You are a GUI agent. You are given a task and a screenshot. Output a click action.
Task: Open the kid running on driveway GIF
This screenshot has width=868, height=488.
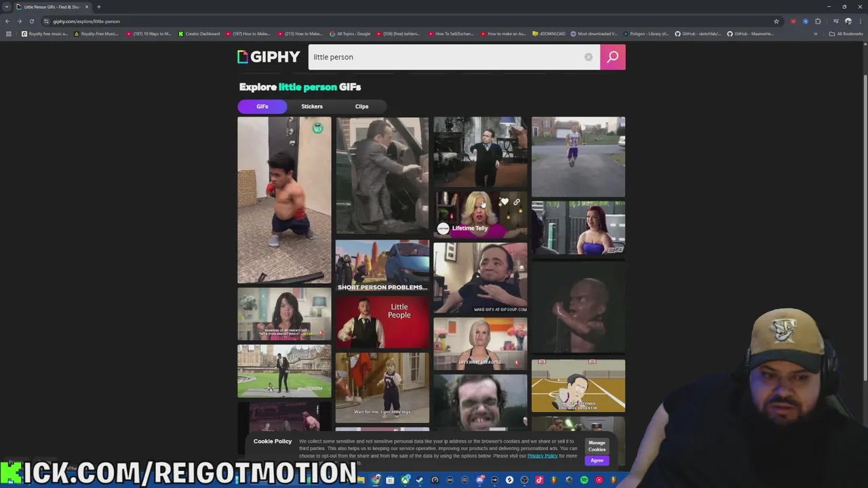tap(578, 157)
